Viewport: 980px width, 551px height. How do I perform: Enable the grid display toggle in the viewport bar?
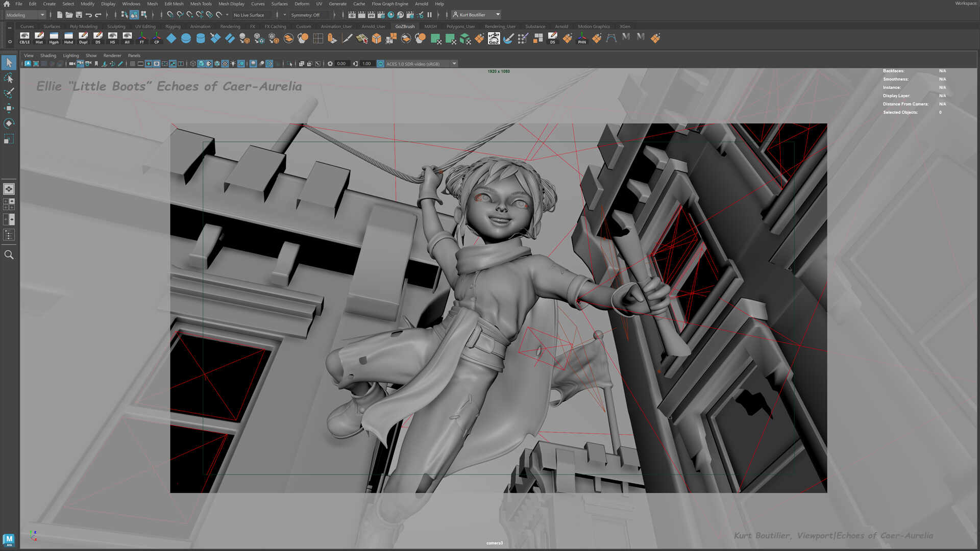coord(133,63)
